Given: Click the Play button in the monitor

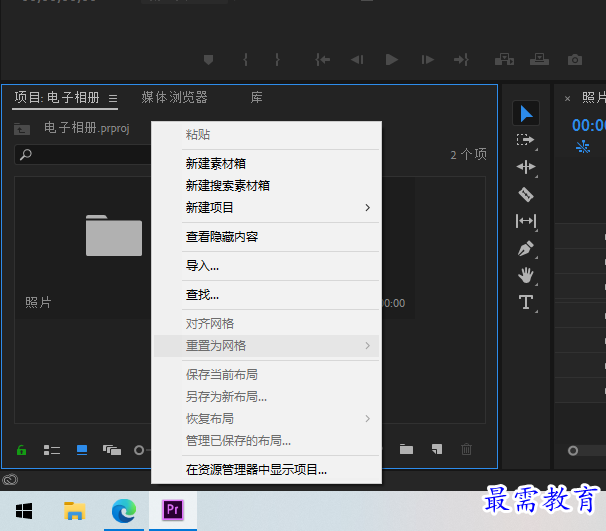Looking at the screenshot, I should point(392,60).
